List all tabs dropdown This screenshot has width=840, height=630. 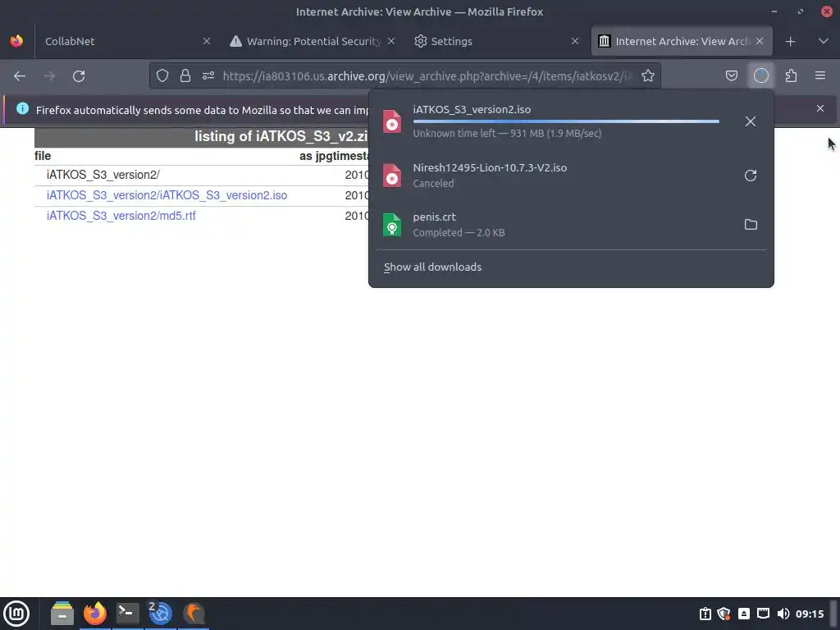824,41
